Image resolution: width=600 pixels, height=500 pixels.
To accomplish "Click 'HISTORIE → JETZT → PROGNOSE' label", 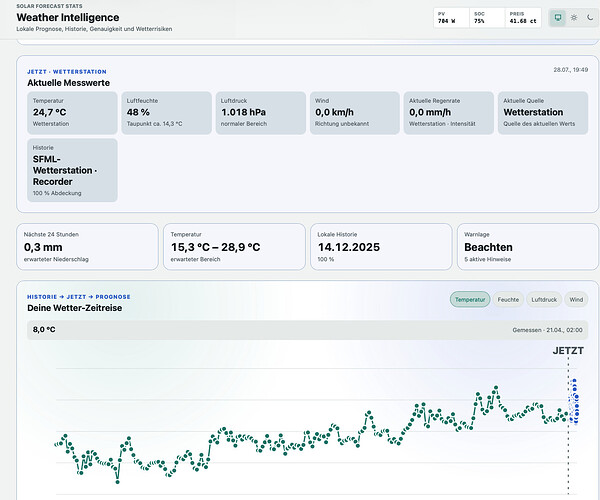I will [x=79, y=297].
